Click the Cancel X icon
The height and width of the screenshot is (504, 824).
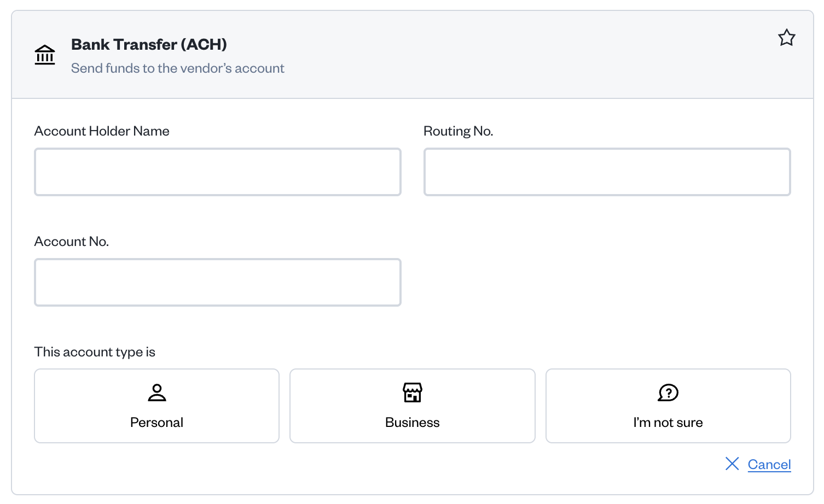pyautogui.click(x=732, y=464)
